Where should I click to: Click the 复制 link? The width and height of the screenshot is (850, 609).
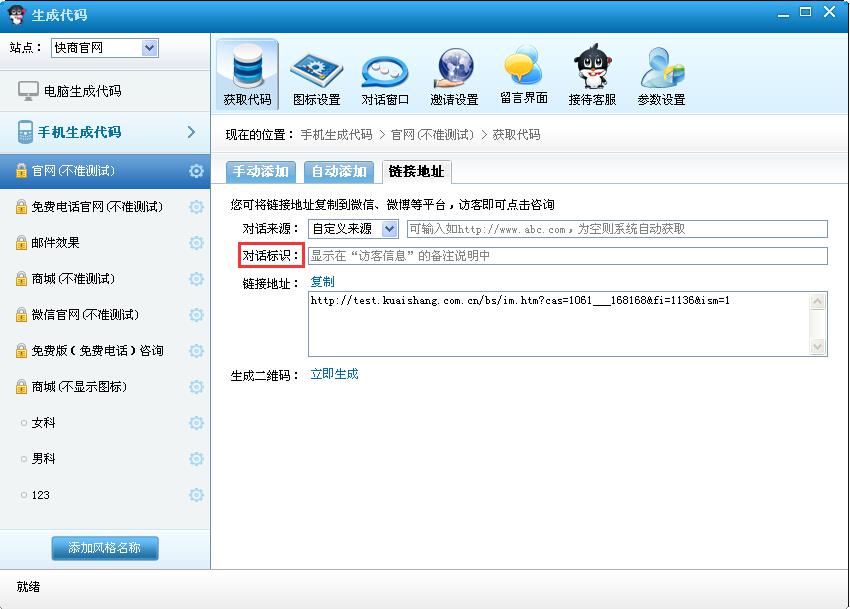click(x=322, y=282)
